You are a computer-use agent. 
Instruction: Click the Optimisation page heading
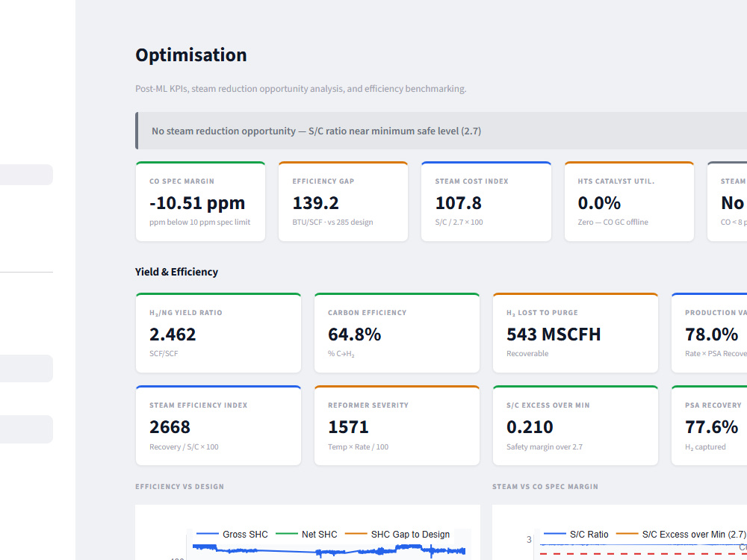click(x=191, y=55)
